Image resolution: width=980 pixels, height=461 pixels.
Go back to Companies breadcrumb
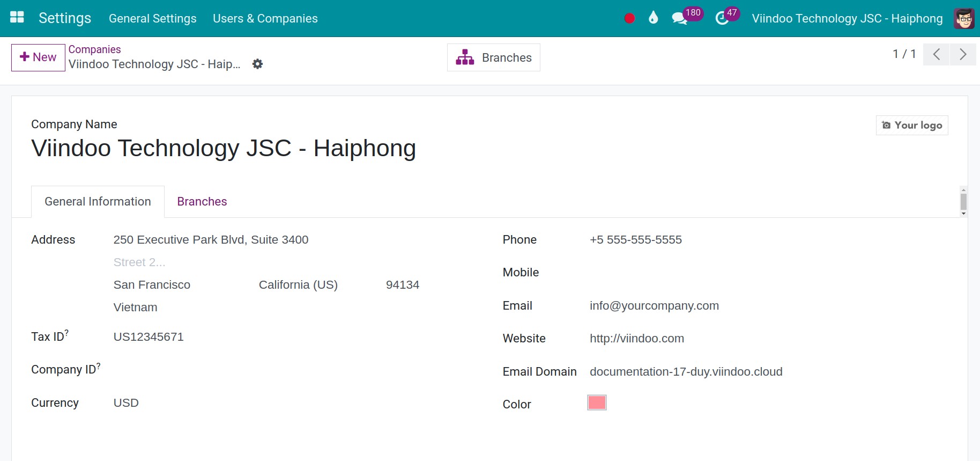click(94, 49)
